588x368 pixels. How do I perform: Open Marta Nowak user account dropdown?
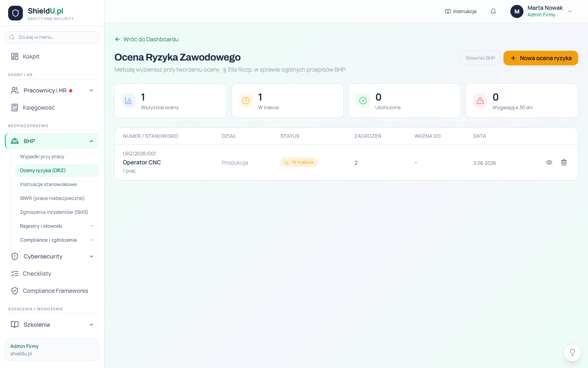542,11
